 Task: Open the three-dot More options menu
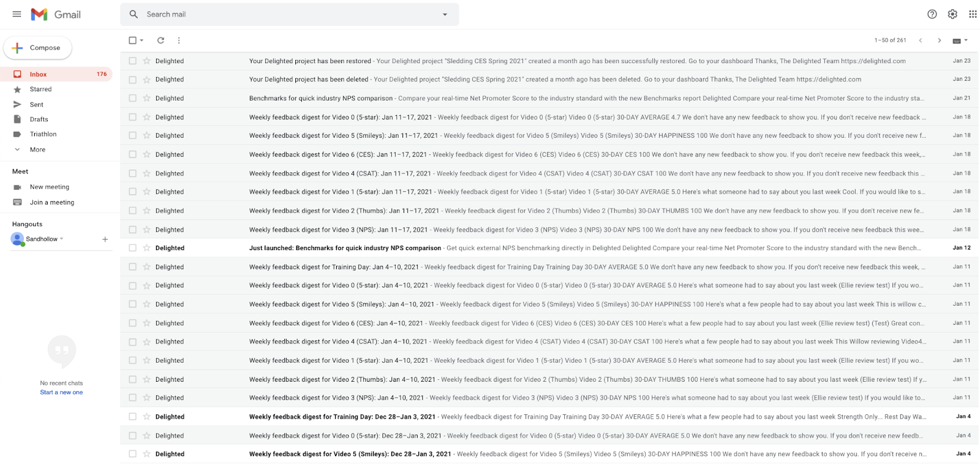click(x=179, y=40)
